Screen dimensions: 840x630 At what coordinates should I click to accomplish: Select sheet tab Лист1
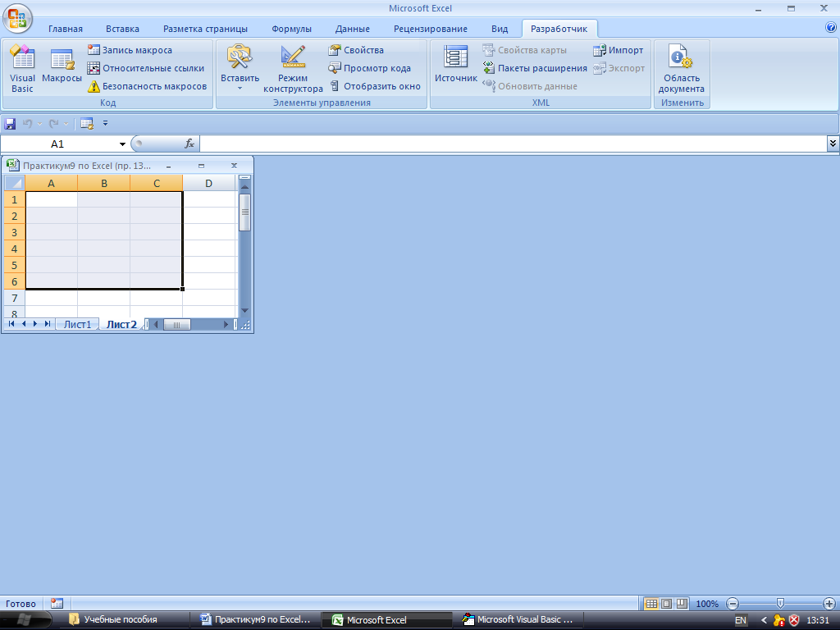pos(77,324)
